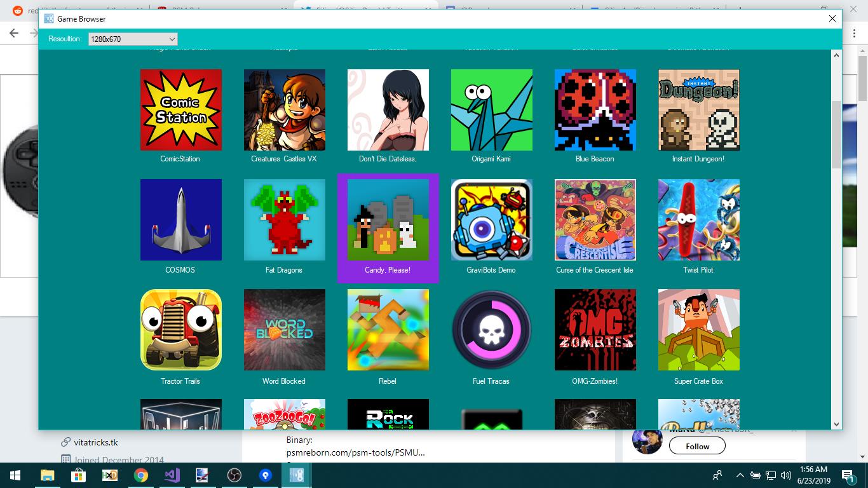Pick the Rock game thumbnail in bottom row
Viewport: 868px width, 488px height.
[x=388, y=414]
